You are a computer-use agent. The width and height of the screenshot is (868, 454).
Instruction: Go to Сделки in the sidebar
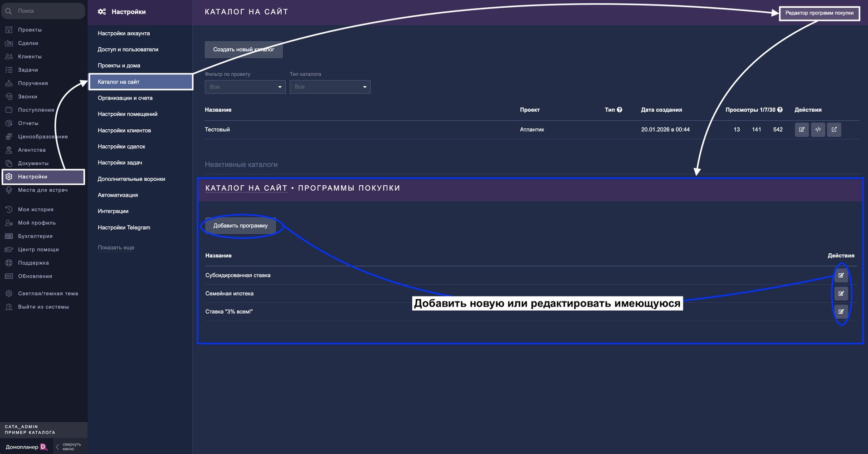(28, 43)
